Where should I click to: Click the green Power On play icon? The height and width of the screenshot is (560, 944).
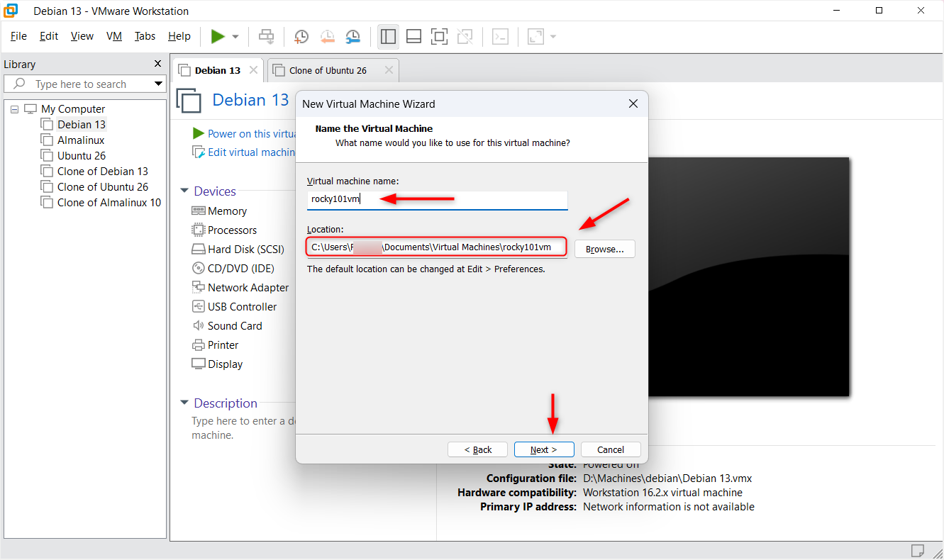point(218,36)
